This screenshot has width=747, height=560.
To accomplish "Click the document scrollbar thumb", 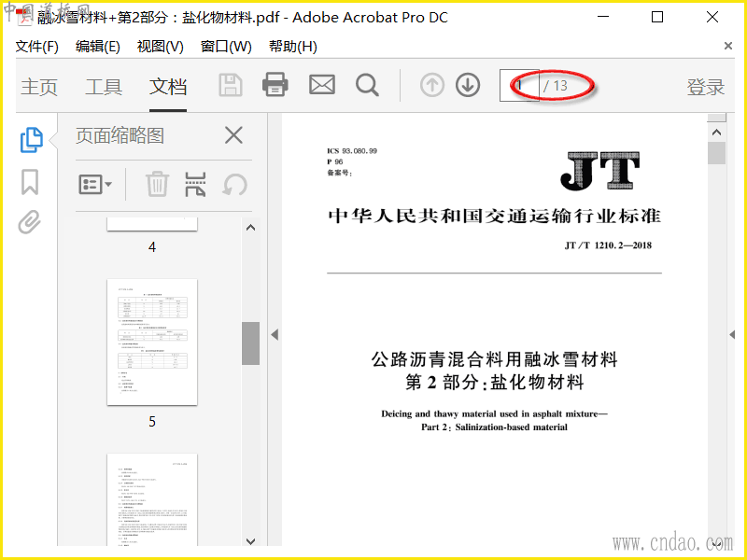I will [x=716, y=153].
